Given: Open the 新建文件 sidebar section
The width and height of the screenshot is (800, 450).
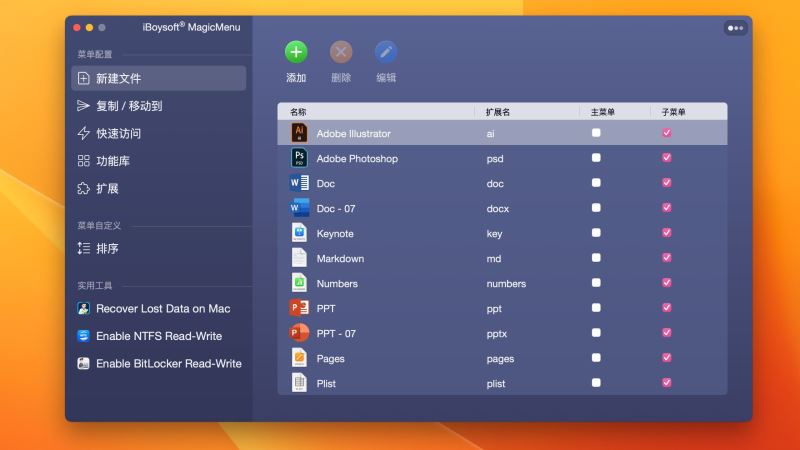Looking at the screenshot, I should click(159, 78).
